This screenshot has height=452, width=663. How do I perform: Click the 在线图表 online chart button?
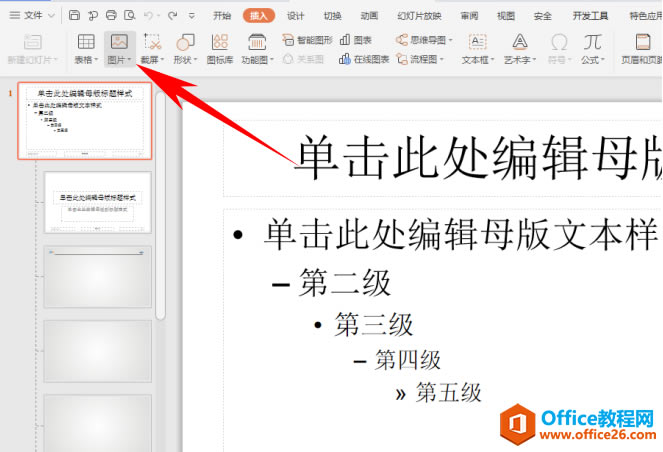pos(364,59)
